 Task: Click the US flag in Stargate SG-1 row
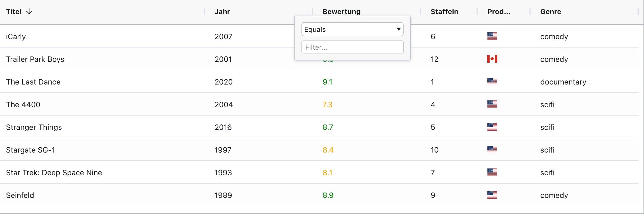tap(492, 150)
